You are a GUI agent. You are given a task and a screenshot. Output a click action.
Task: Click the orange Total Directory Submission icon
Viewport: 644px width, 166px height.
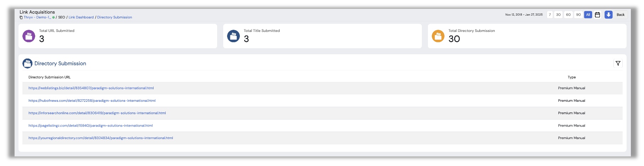[438, 36]
